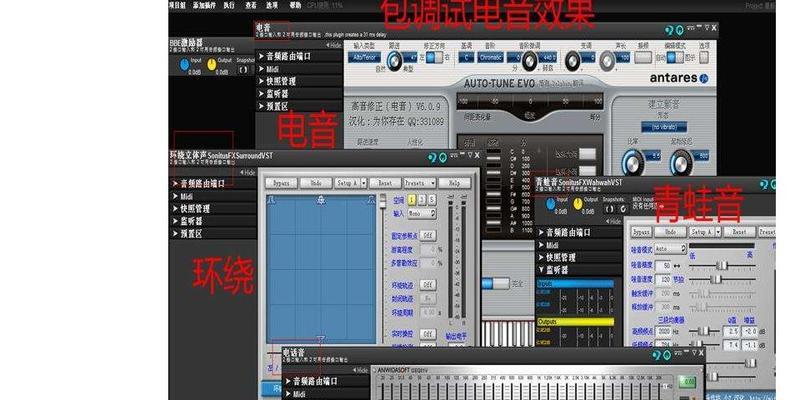
Task: Click the Snapshots refresh icon in 青蛙音 window
Action: tap(622, 209)
